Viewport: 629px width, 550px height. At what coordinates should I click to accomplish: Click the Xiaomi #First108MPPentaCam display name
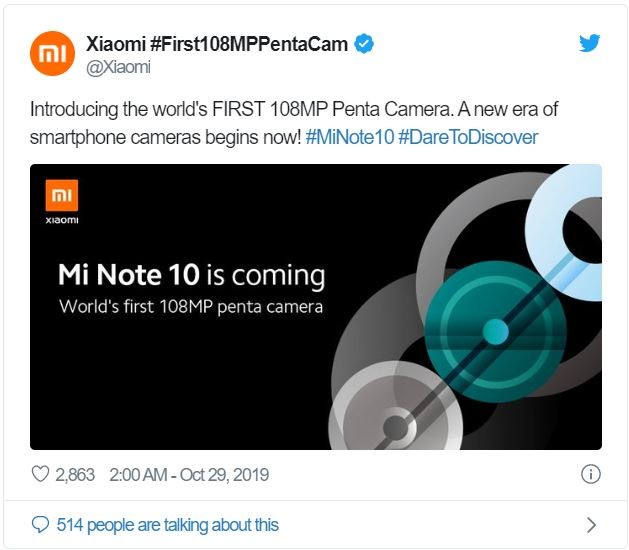point(217,44)
